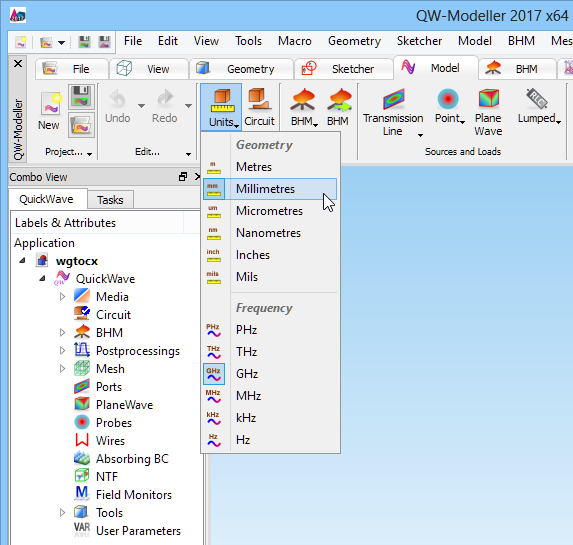Select Hz frequency unit icon
Viewport: 573px width, 545px height.
(214, 440)
